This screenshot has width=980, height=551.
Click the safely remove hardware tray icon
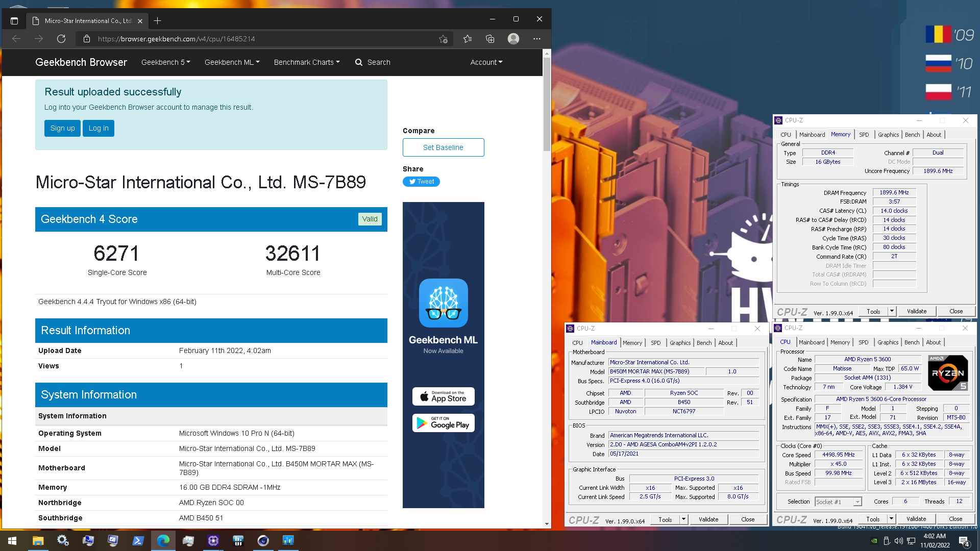coord(887,541)
